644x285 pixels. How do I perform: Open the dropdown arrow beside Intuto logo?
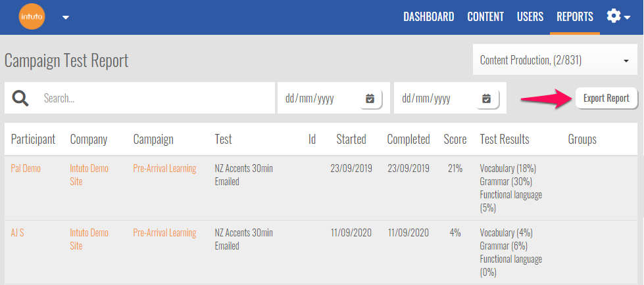[x=66, y=18]
